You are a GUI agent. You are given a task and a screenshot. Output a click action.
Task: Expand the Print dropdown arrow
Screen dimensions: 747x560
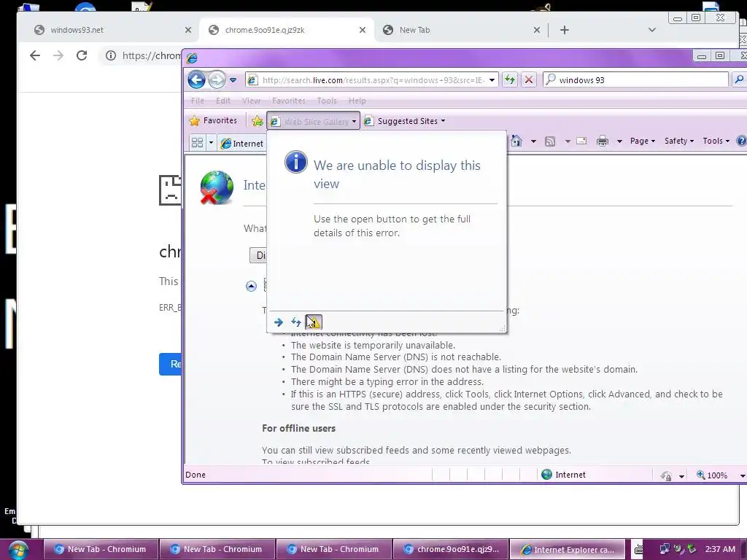[x=620, y=141]
